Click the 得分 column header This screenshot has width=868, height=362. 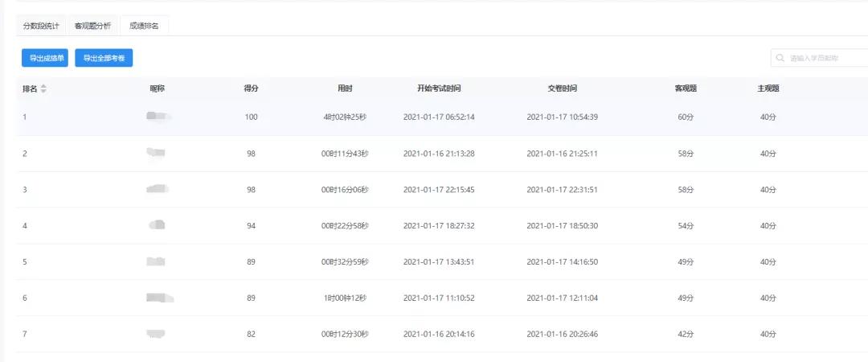coord(251,88)
